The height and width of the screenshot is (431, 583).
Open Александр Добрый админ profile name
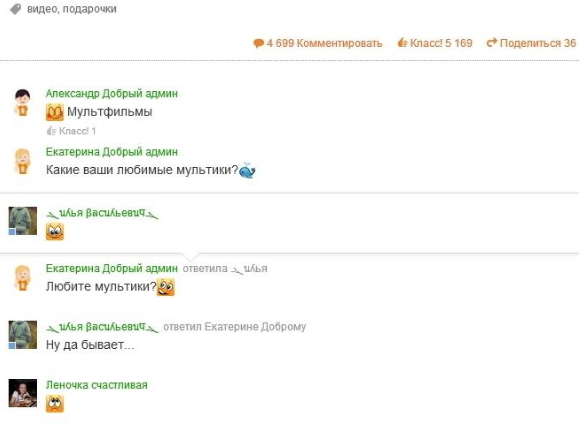[112, 93]
